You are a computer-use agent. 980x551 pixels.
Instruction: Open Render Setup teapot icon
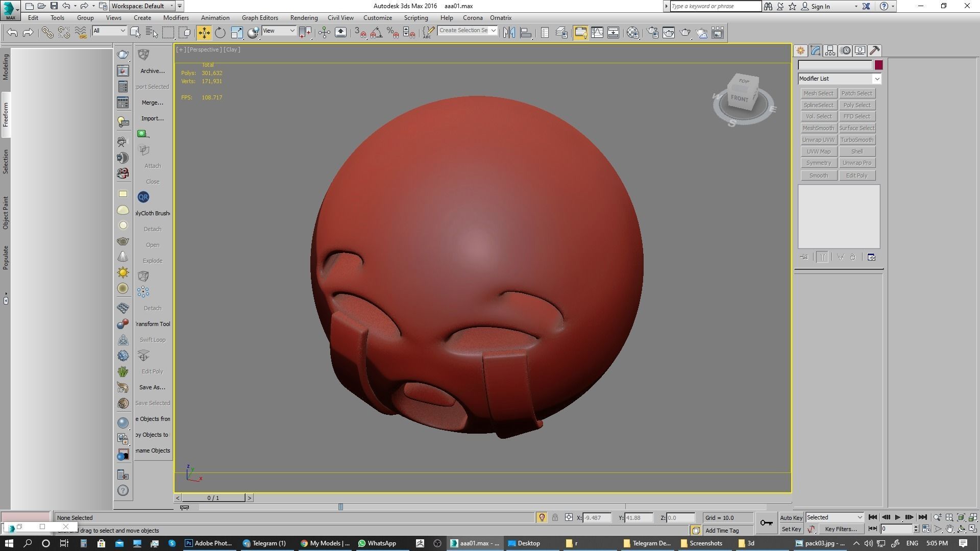click(652, 33)
